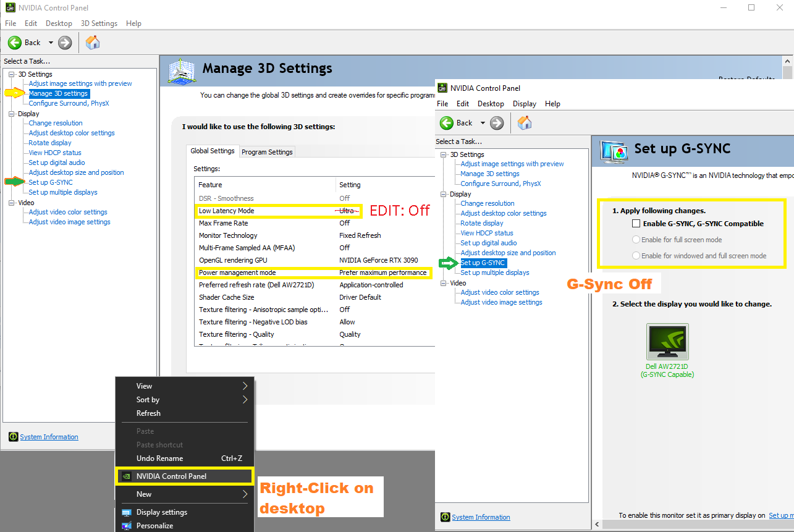794x532 pixels.
Task: Choose Refresh in context menu
Action: 185,413
